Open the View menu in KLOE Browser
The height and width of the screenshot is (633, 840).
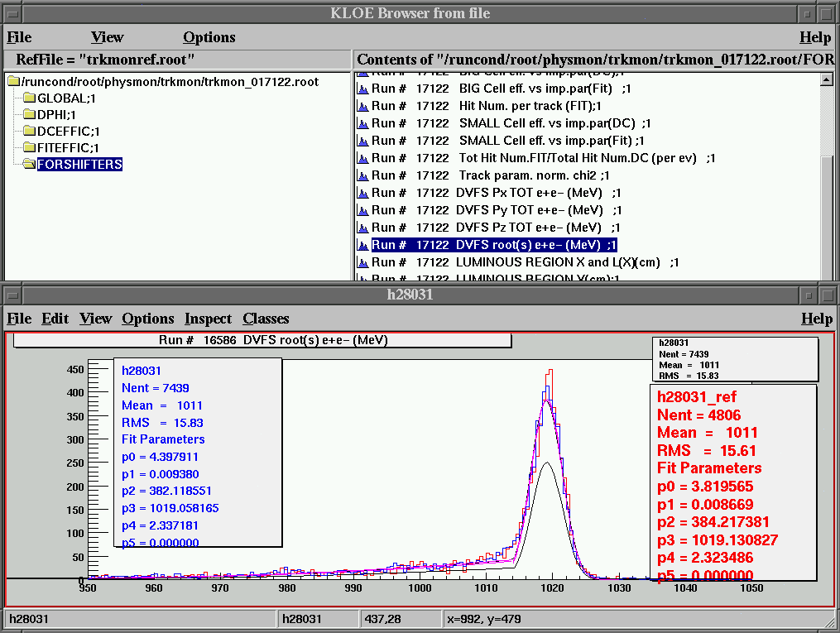(107, 37)
